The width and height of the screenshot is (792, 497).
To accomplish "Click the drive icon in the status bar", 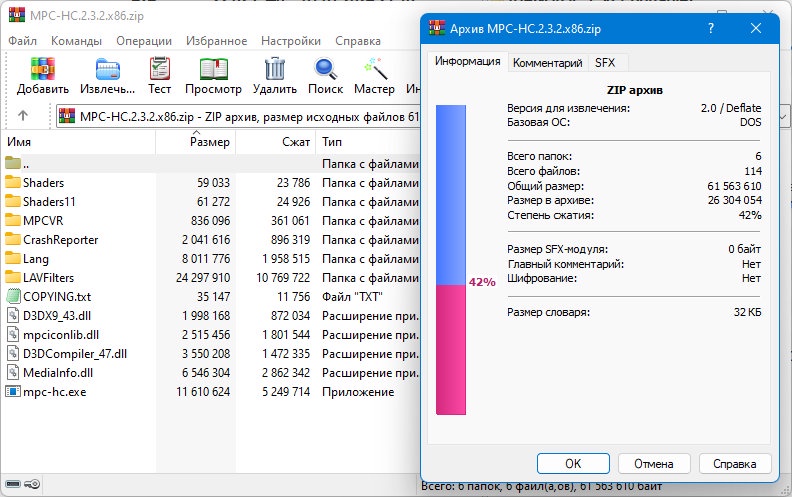I will tap(13, 484).
